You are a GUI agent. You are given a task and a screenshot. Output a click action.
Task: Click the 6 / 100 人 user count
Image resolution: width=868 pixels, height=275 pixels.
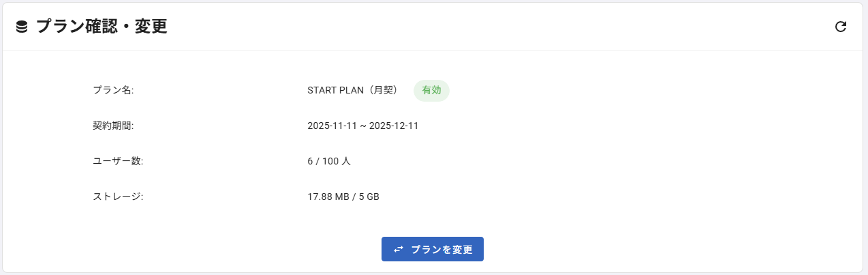(329, 161)
